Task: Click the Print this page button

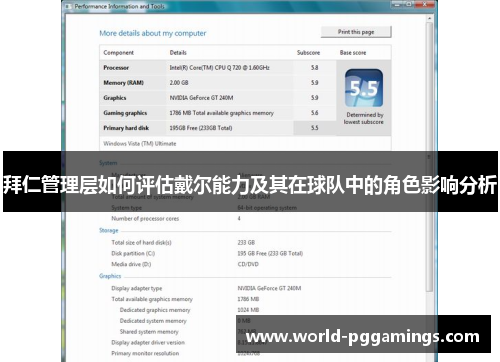Action: pos(356,32)
